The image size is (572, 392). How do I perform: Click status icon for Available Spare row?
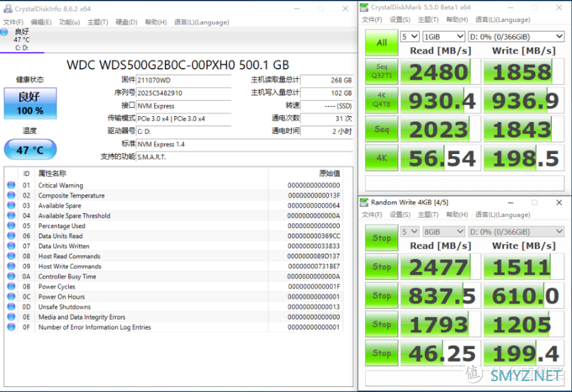click(11, 205)
